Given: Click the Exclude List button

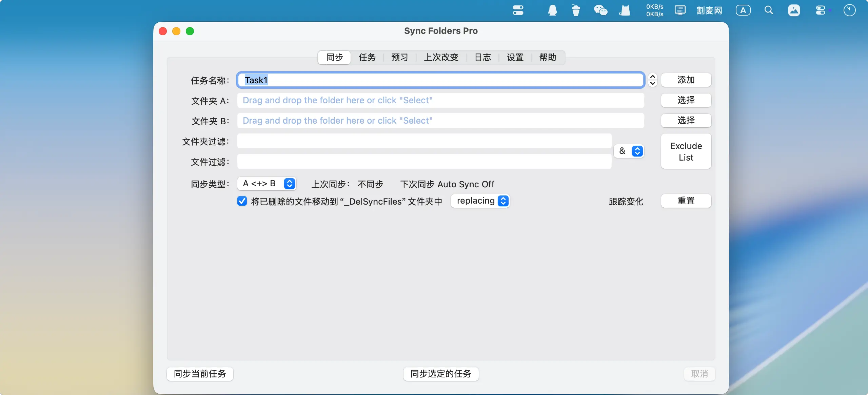Looking at the screenshot, I should 686,151.
